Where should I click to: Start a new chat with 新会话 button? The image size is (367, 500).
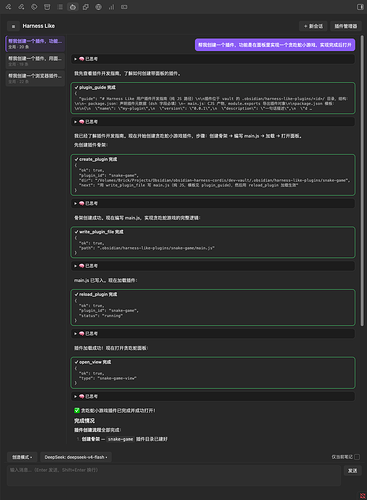[313, 26]
